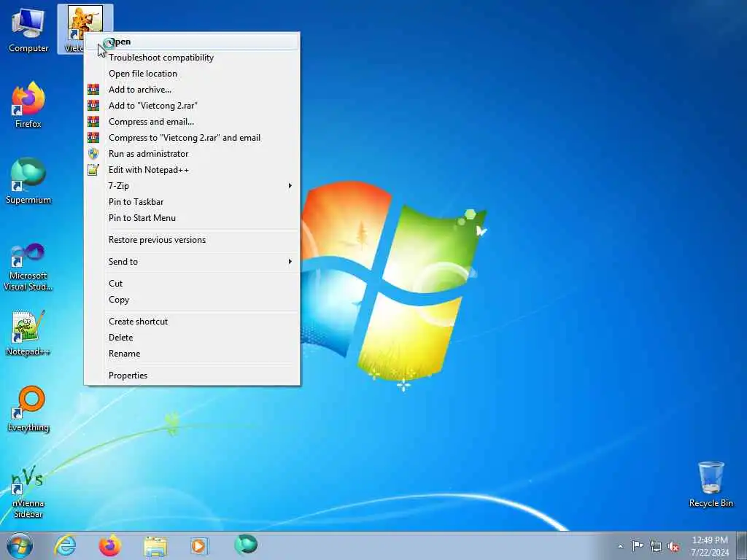Choose Troubleshoot compatibility
The height and width of the screenshot is (560, 747).
(x=193, y=58)
